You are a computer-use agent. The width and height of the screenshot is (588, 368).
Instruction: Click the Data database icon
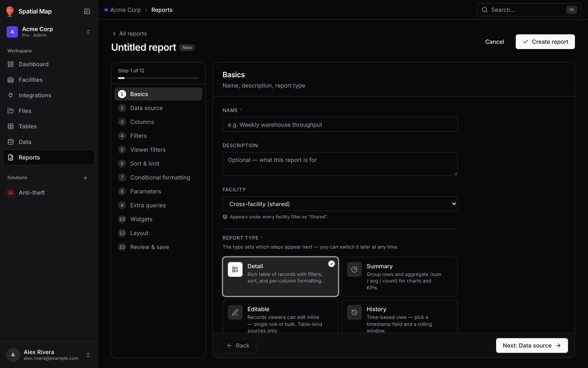[11, 142]
